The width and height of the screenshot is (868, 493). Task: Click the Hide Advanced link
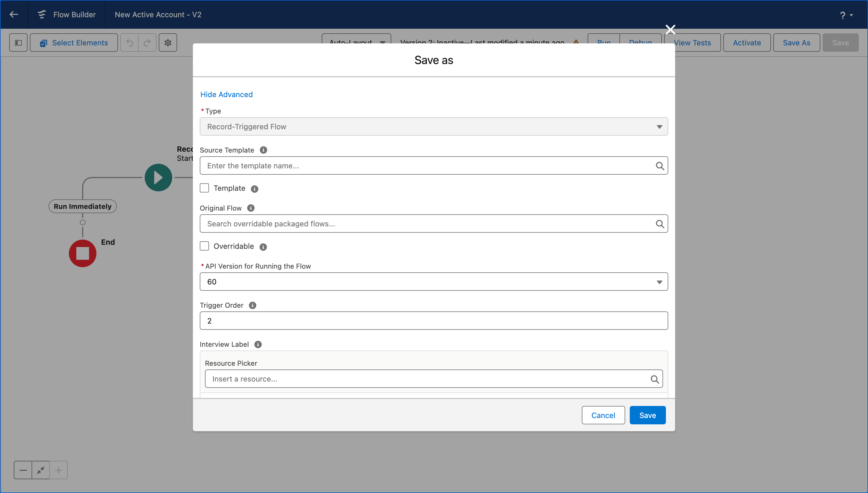(226, 95)
